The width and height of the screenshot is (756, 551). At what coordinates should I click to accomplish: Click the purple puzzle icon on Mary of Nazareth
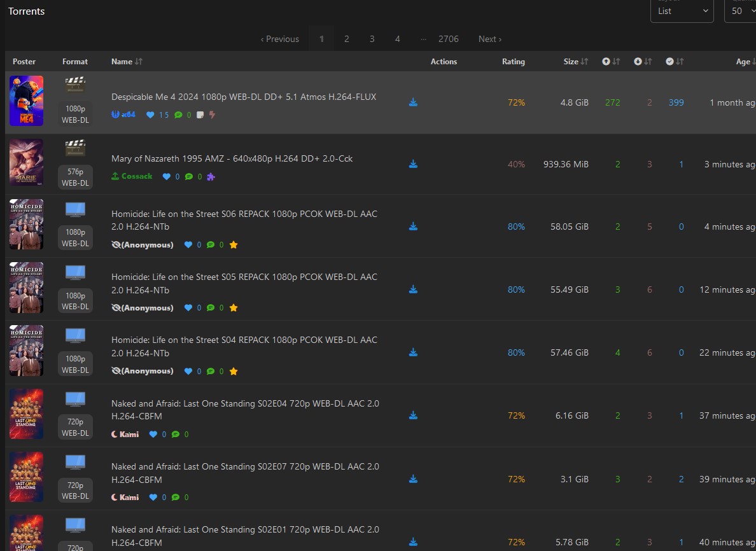[211, 177]
